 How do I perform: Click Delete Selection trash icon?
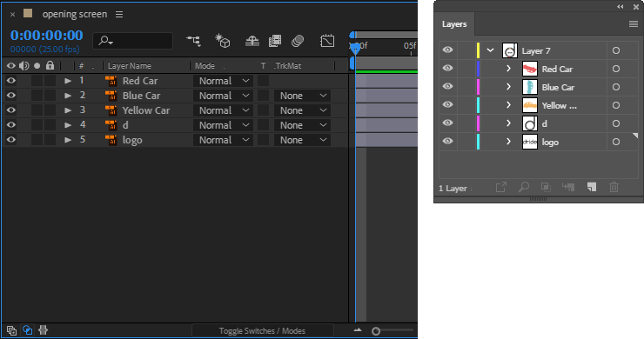(x=614, y=188)
